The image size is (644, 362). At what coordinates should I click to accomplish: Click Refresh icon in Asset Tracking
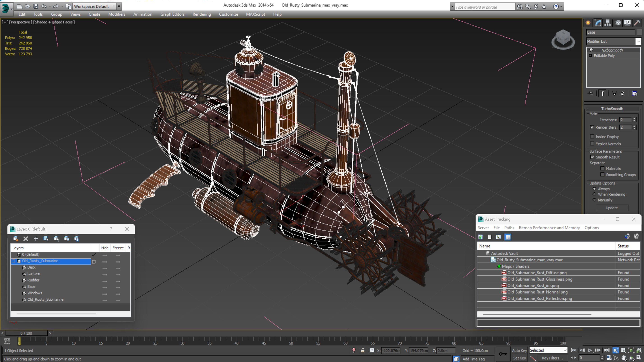pyautogui.click(x=480, y=237)
